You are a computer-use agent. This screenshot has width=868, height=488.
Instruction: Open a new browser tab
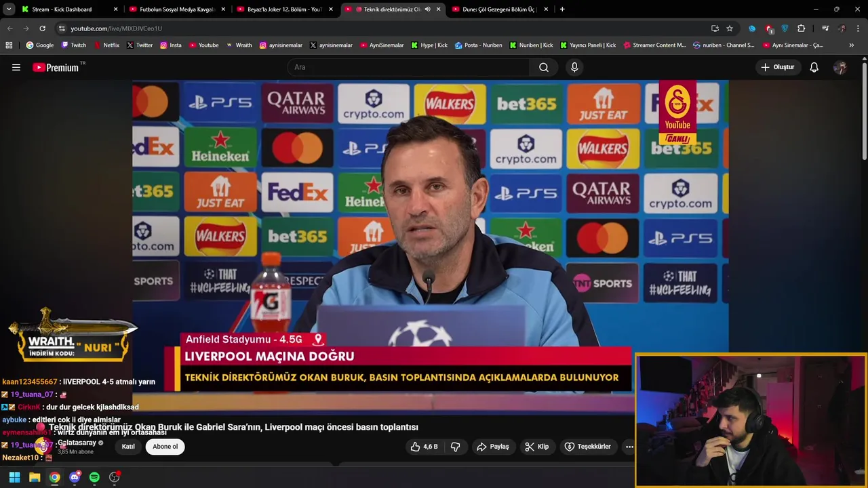[562, 9]
